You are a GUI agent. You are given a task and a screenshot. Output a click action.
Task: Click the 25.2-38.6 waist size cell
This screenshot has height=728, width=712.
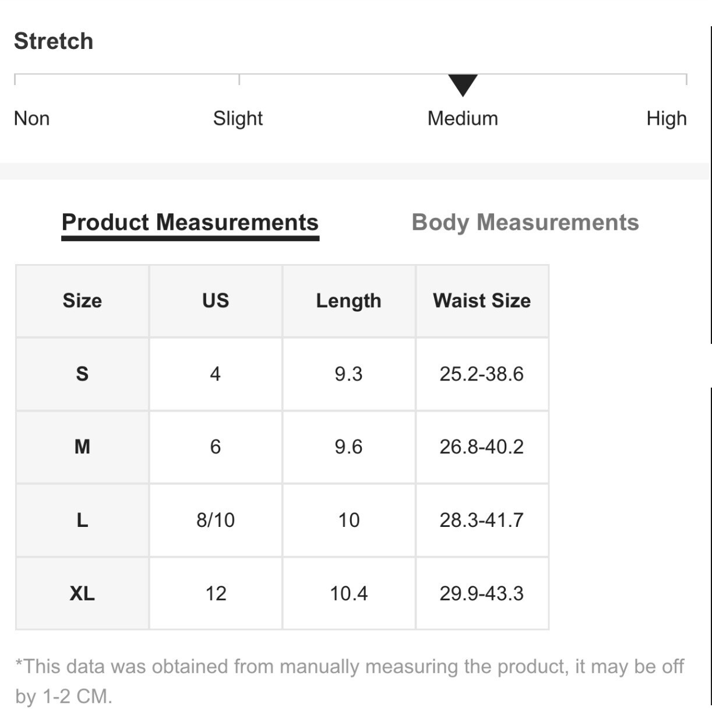482,374
